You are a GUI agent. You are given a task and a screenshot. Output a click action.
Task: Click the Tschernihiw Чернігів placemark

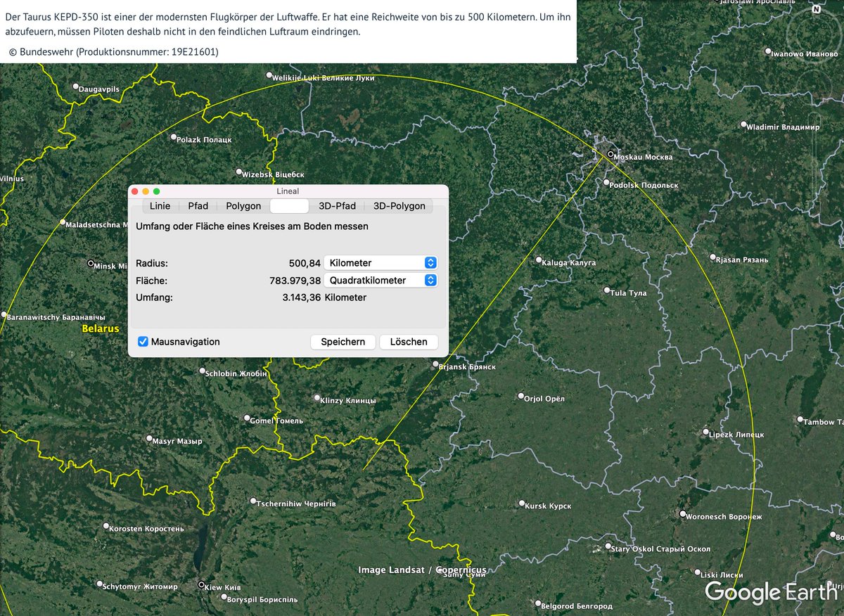[254, 502]
